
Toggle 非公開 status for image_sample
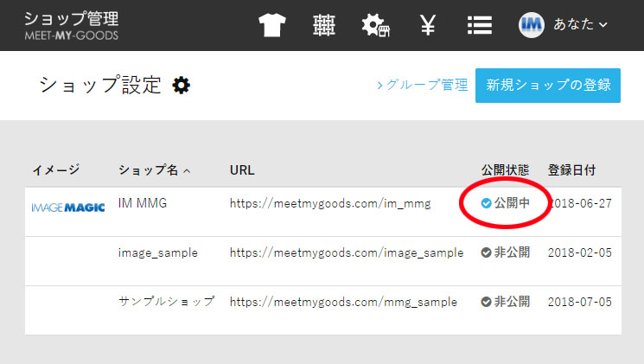505,252
